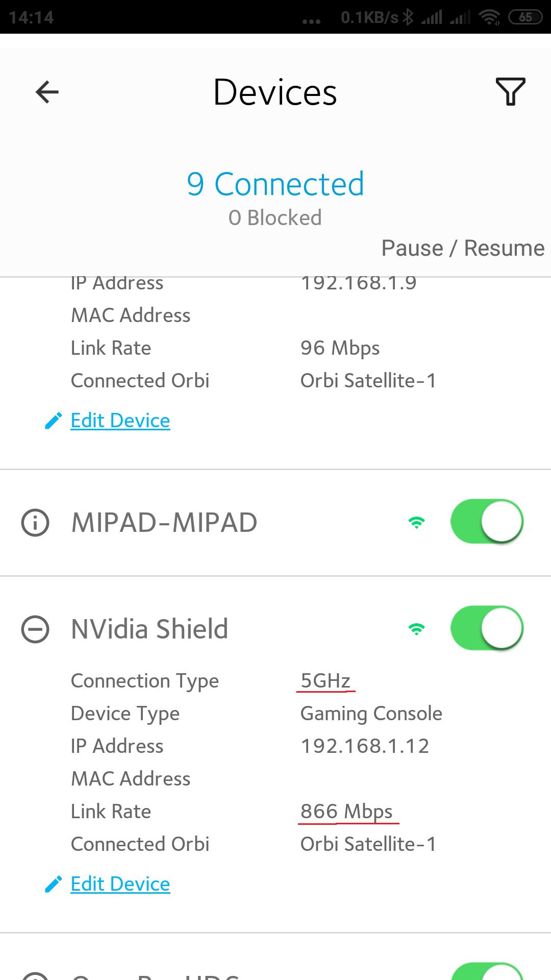
Task: Expand MIPAD-MIPAD device info
Action: pos(35,523)
